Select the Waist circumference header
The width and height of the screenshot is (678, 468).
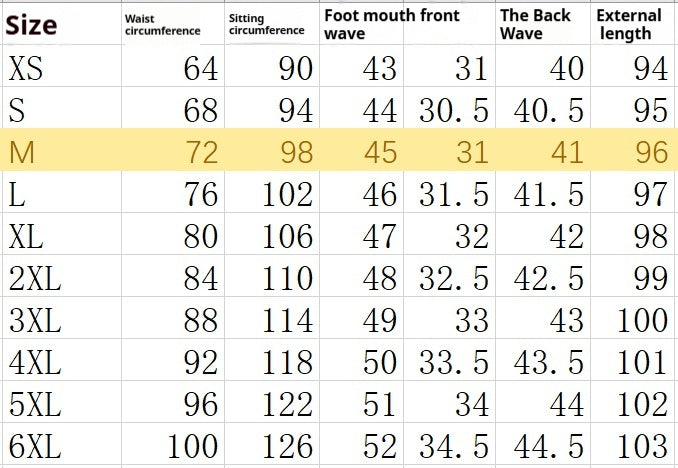tap(162, 25)
